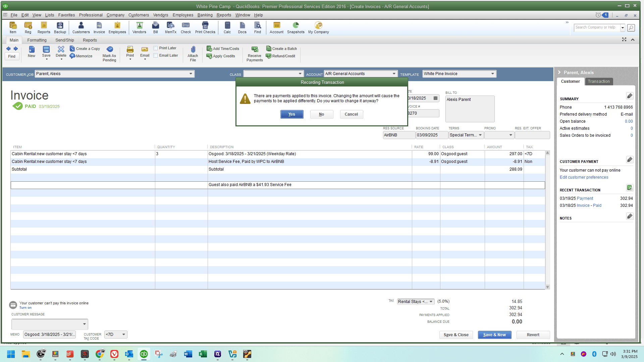Expand the Customer Tax Code dropdown
Viewport: 644px width, 362px height.
(x=124, y=335)
